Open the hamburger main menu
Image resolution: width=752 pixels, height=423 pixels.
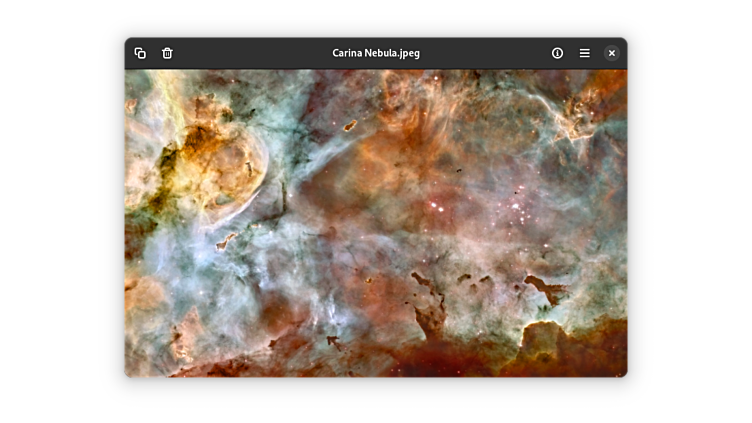[x=584, y=53]
